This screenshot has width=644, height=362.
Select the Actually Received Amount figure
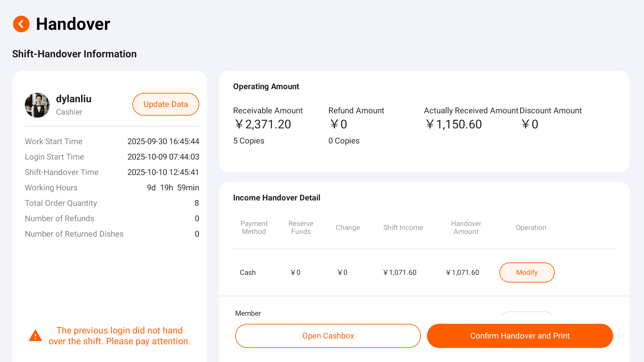[x=454, y=124]
